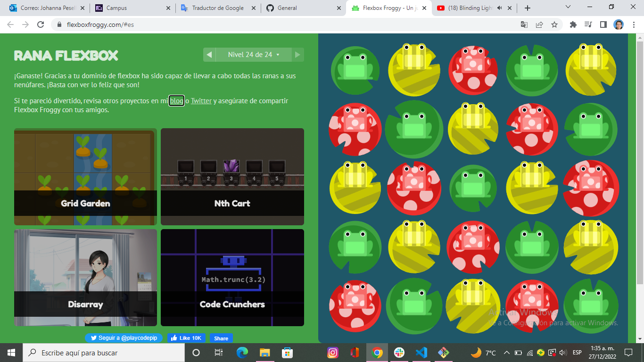
Task: Click the Twitter bird icon on follow button
Action: point(93,338)
